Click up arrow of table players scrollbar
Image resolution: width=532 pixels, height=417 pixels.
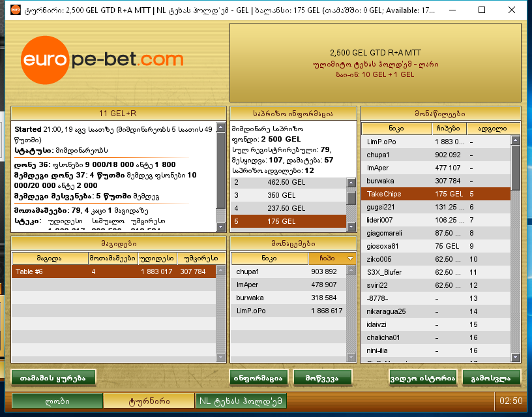pyautogui.click(x=351, y=270)
